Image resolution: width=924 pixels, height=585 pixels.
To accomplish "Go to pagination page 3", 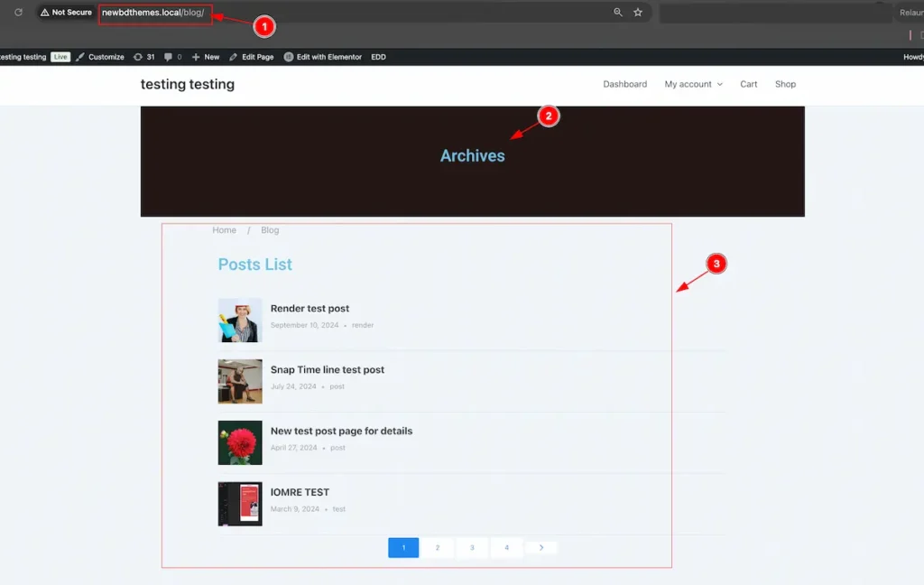I will coord(472,547).
